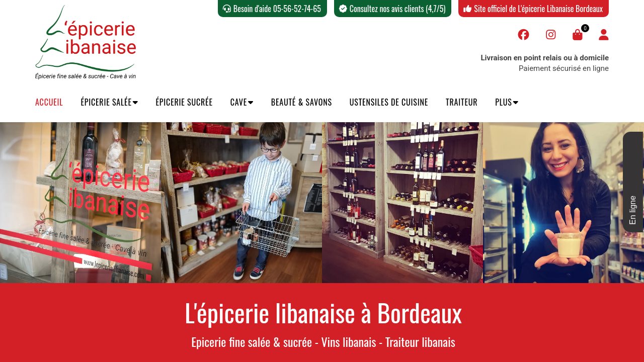
Task: Click the headset help phone badge
Action: [272, 9]
